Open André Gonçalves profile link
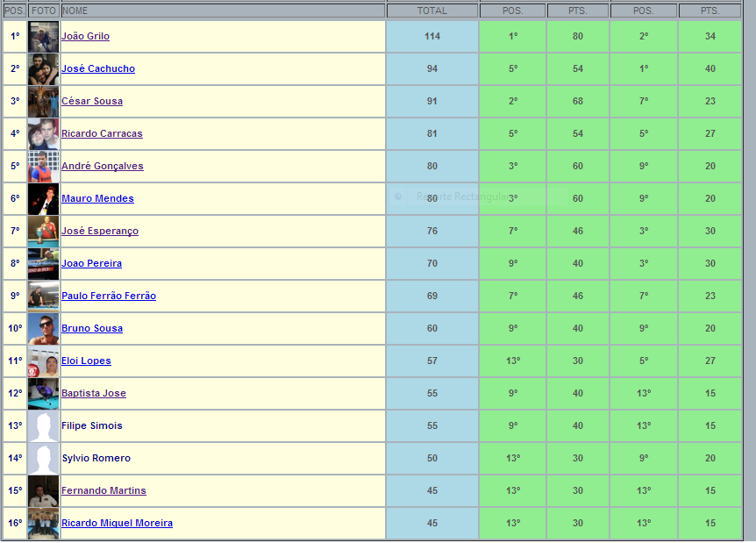Viewport: 756px width, 543px height. coord(102,167)
